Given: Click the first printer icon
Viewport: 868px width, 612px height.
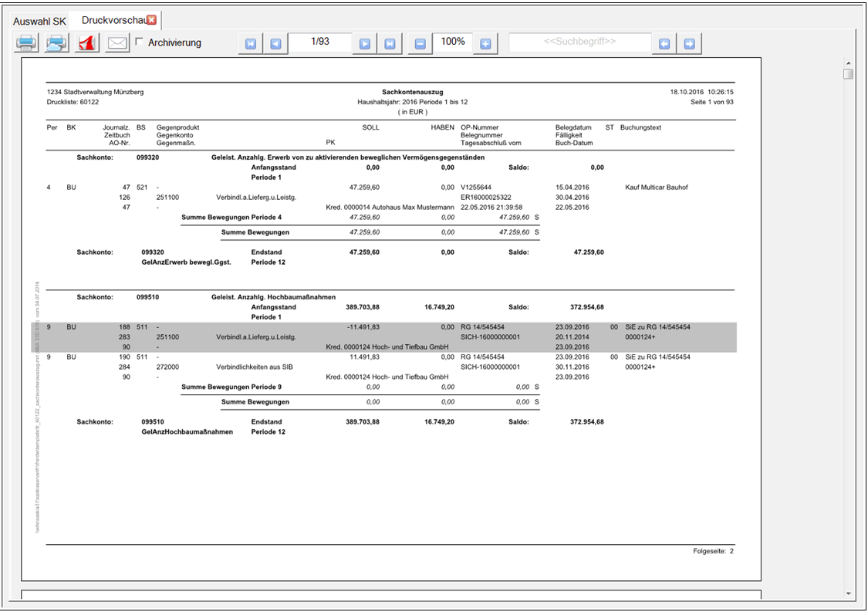Looking at the screenshot, I should point(27,43).
